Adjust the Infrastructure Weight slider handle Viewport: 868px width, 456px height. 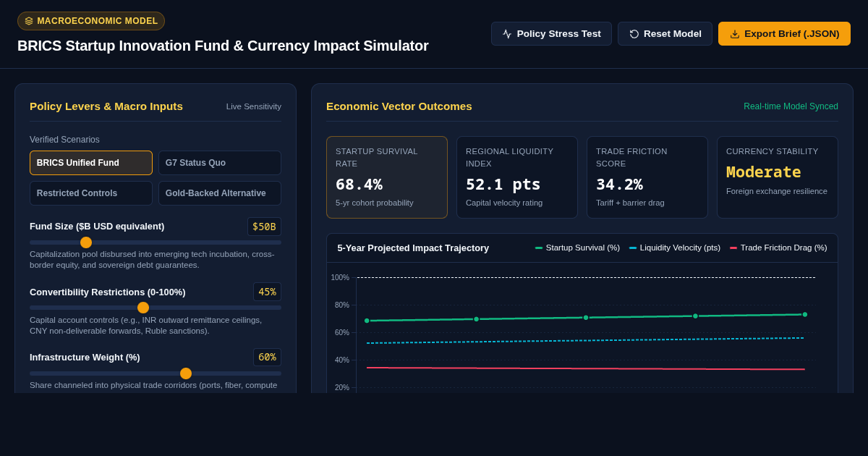tap(186, 373)
